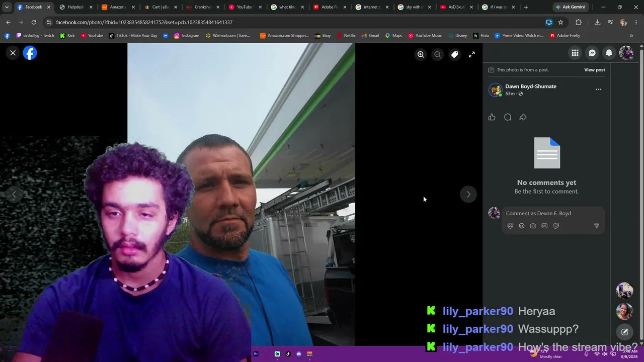
Task: Open post options three-dot menu
Action: pyautogui.click(x=598, y=89)
